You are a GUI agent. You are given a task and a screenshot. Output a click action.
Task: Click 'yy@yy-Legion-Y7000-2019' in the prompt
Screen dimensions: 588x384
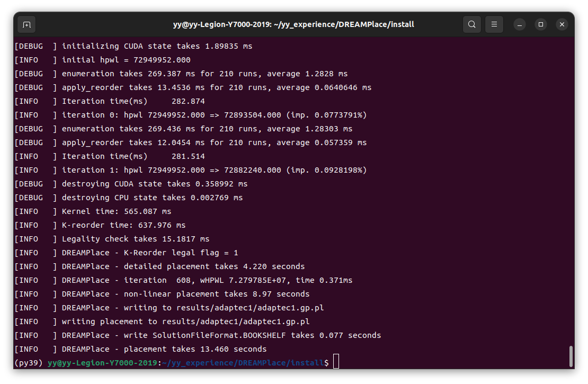click(x=102, y=363)
